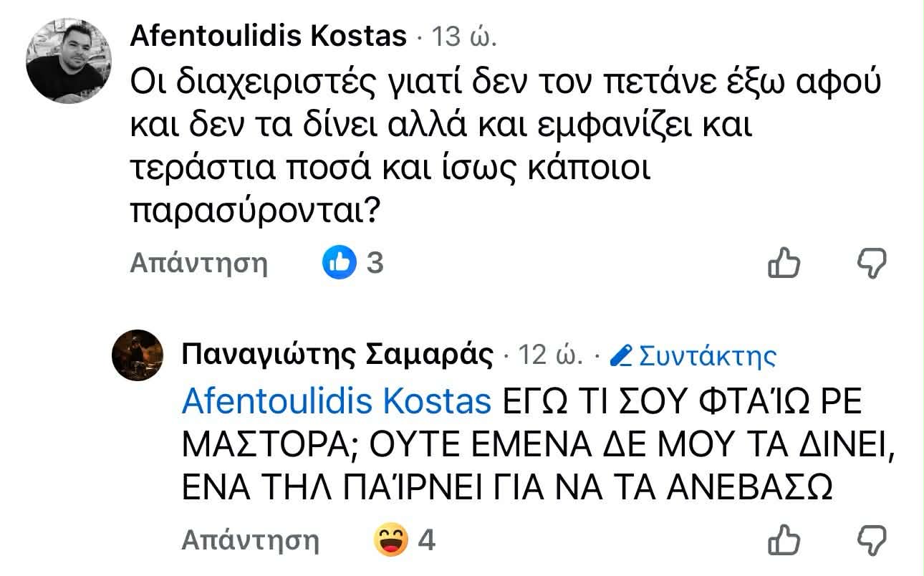
Task: Click thumbs down on Παναγιώτης Σαμαράς reply
Action: tap(872, 539)
